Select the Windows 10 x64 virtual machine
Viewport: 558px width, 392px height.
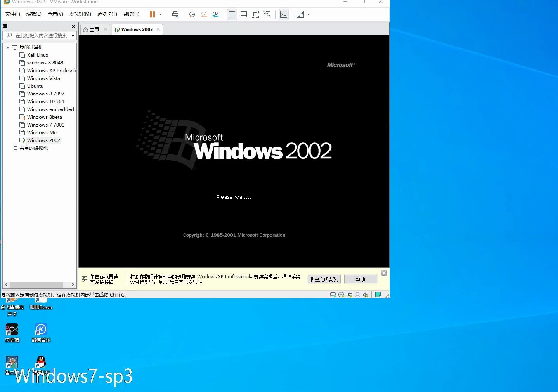[x=45, y=102]
